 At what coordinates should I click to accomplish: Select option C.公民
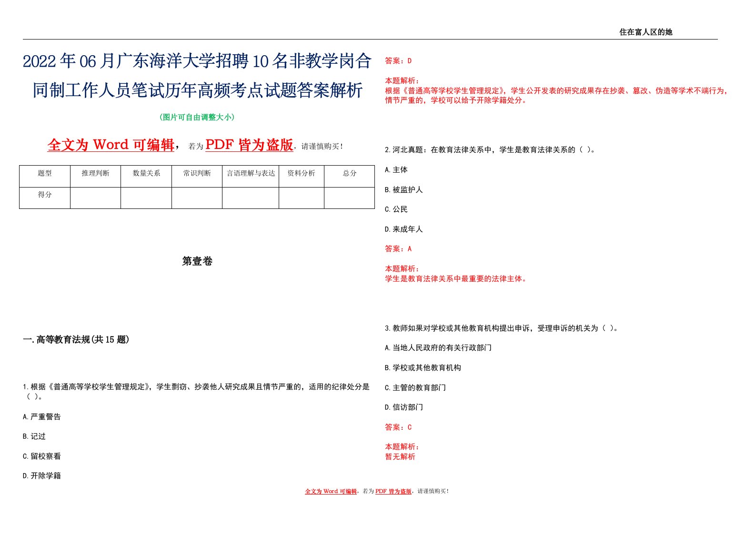pyautogui.click(x=396, y=209)
